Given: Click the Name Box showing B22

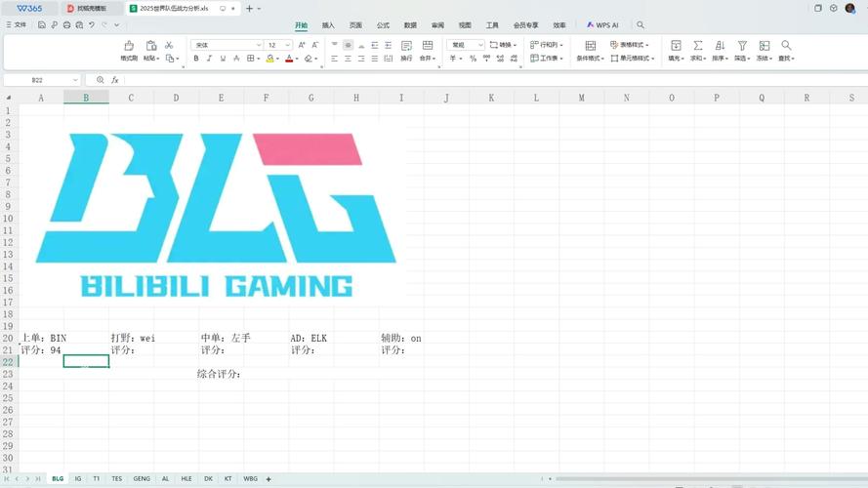Looking at the screenshot, I should pyautogui.click(x=42, y=80).
